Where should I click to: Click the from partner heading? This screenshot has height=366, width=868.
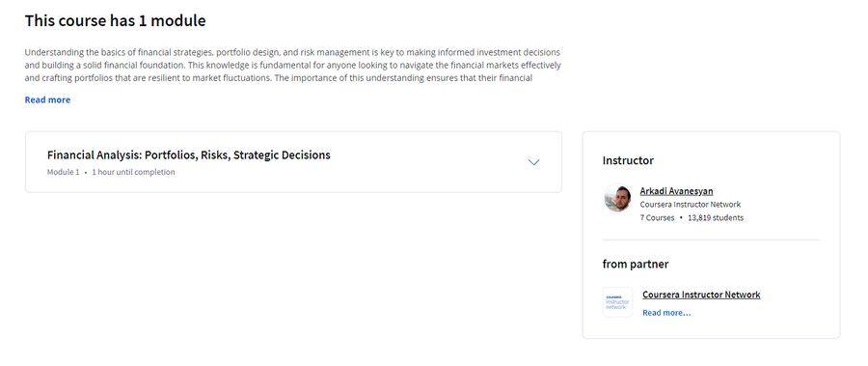pos(636,264)
